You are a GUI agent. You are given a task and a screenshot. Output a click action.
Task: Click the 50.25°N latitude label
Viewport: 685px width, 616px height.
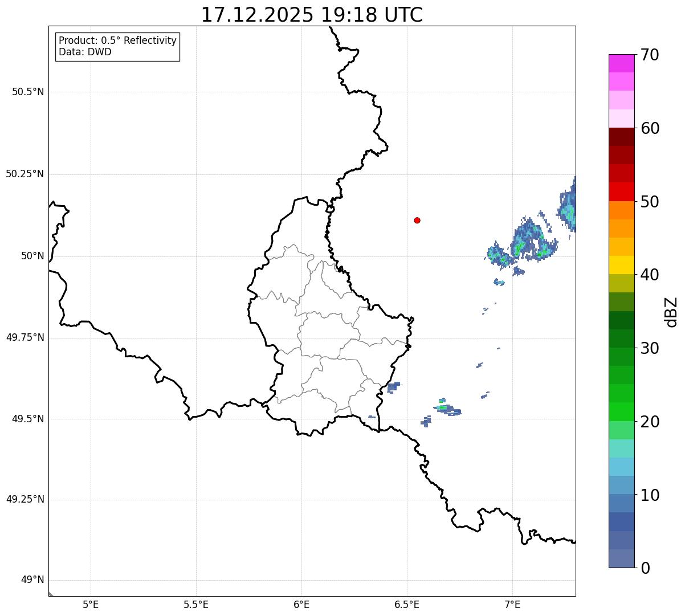(x=25, y=174)
